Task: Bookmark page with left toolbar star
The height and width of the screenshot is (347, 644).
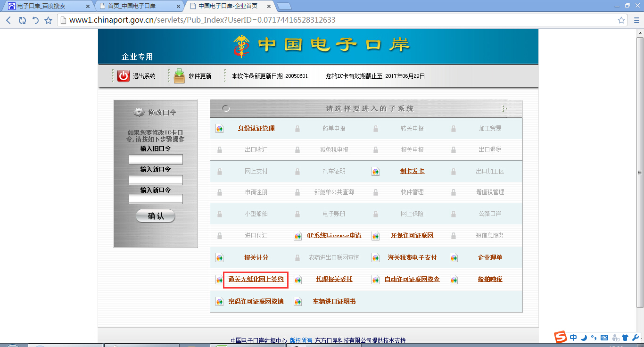Action: tap(48, 20)
